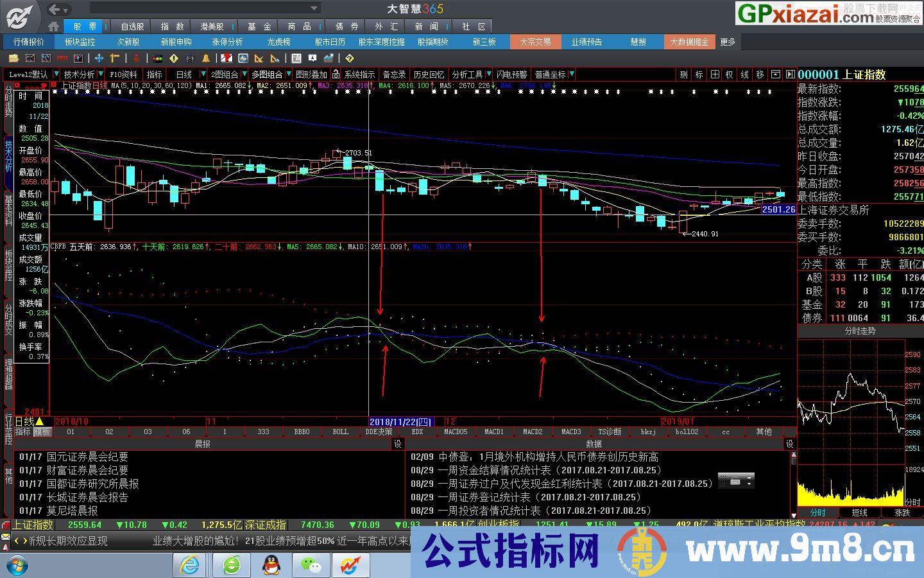Toggle 指标 mode at bottom-left of chart
The width and height of the screenshot is (924, 578).
point(23,432)
